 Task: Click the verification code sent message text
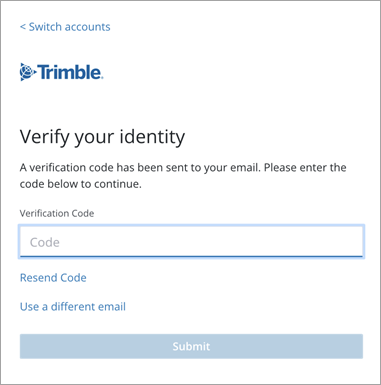183,175
